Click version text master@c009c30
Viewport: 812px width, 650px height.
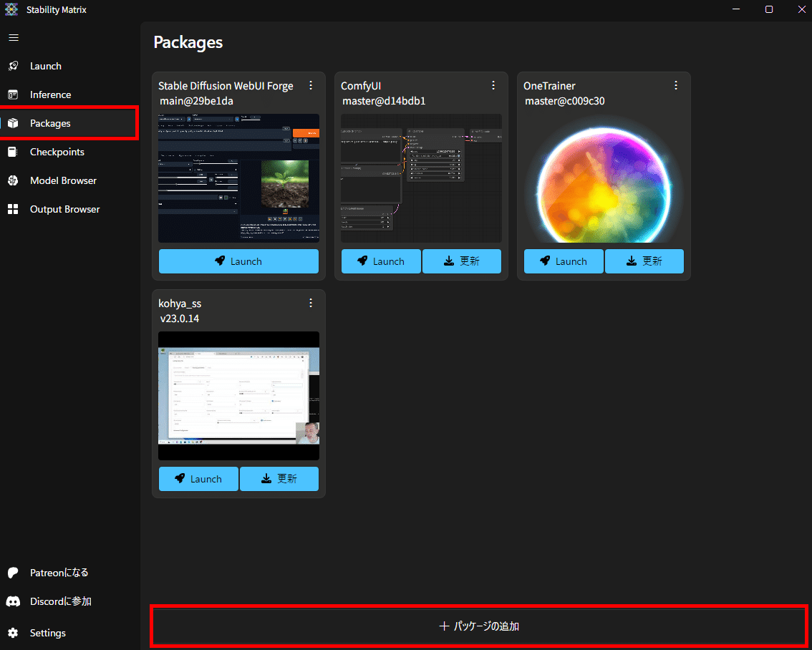(565, 101)
